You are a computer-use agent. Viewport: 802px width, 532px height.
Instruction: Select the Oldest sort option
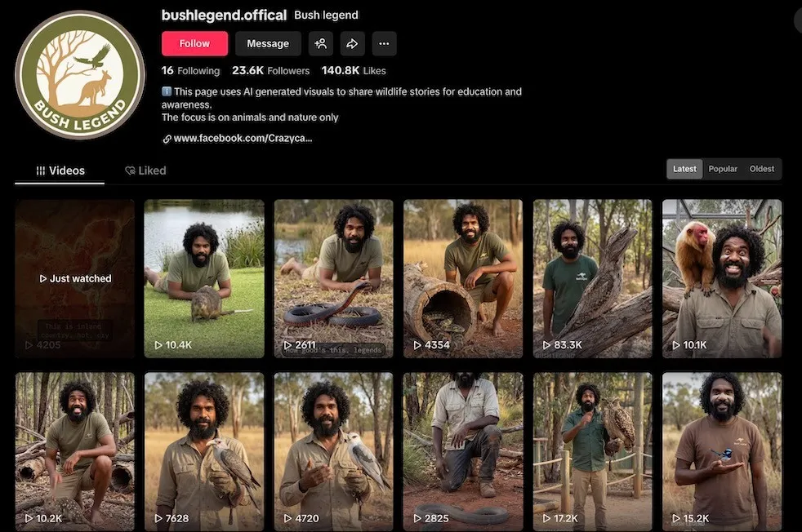(x=761, y=169)
